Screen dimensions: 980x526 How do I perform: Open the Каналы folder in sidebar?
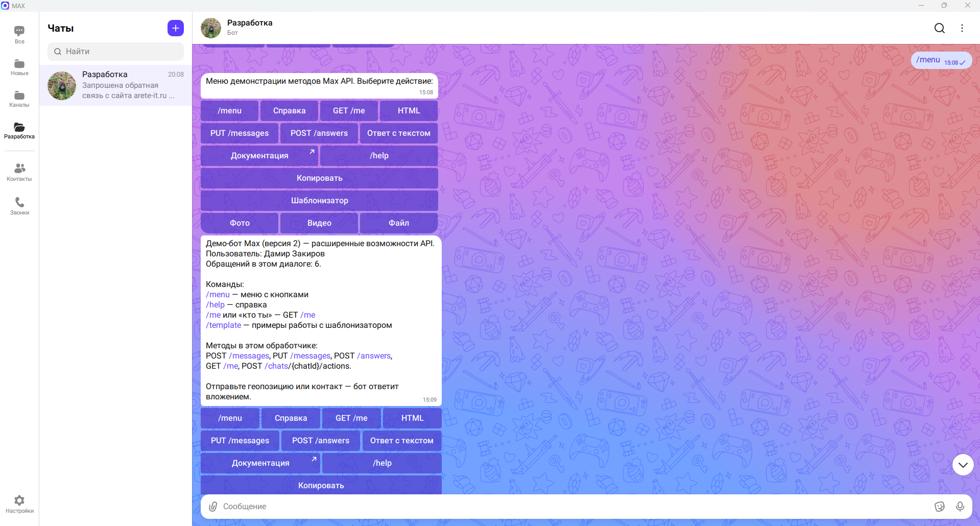point(19,99)
